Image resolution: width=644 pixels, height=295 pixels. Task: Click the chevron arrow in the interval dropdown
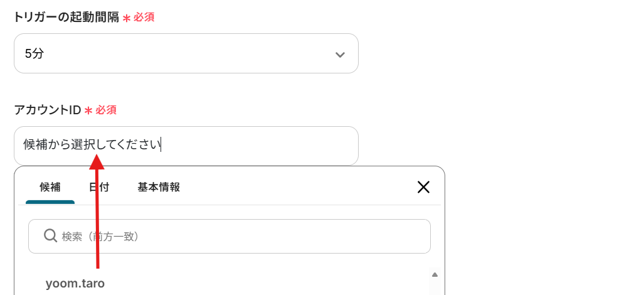click(x=340, y=55)
